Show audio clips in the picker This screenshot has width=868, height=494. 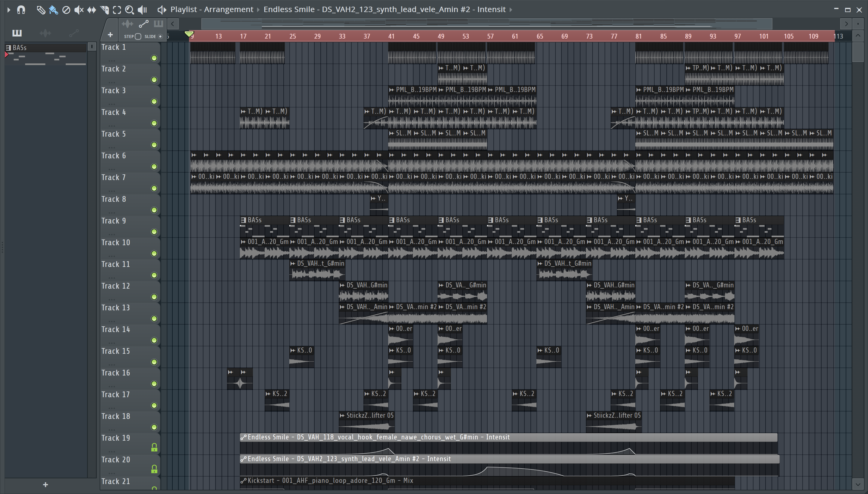coord(45,33)
